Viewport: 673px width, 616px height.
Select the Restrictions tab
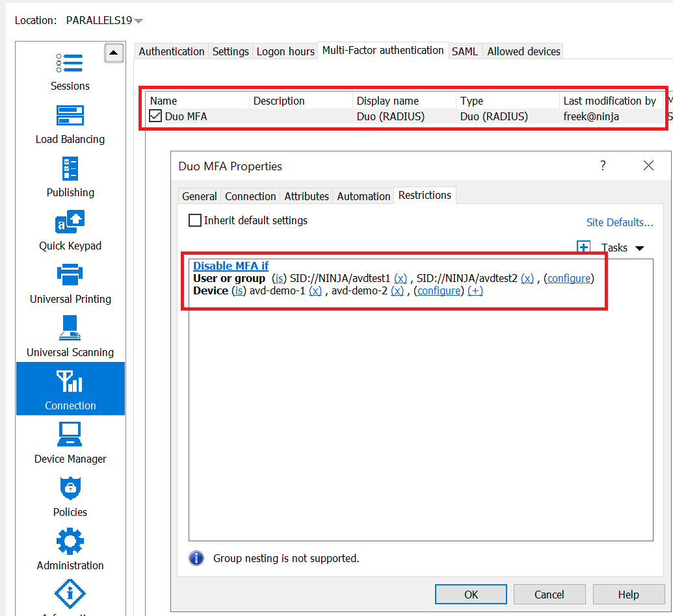425,195
